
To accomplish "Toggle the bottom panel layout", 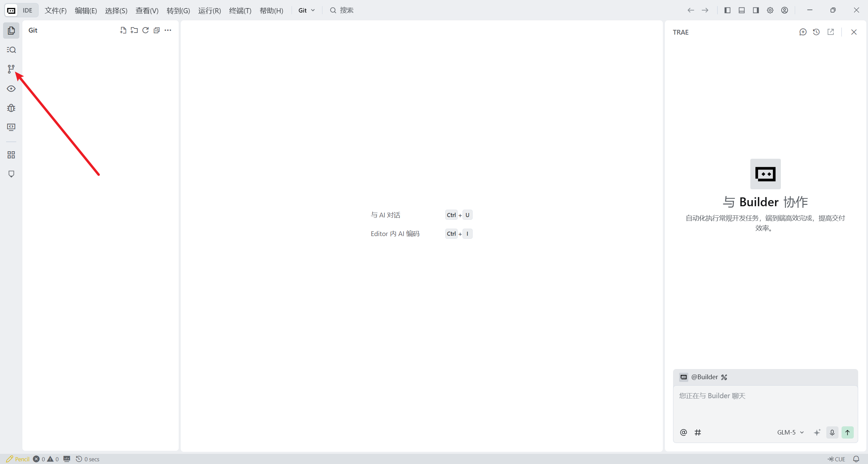I will pos(742,10).
